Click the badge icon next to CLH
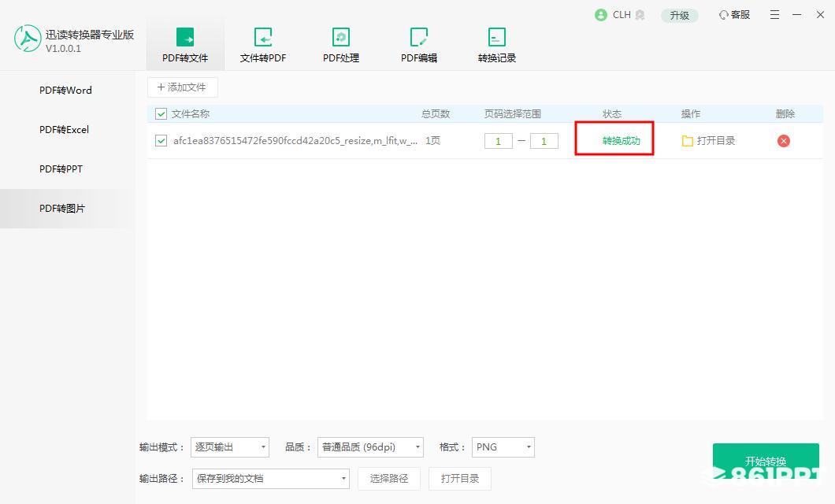Viewport: 835px width, 504px height. tap(640, 15)
